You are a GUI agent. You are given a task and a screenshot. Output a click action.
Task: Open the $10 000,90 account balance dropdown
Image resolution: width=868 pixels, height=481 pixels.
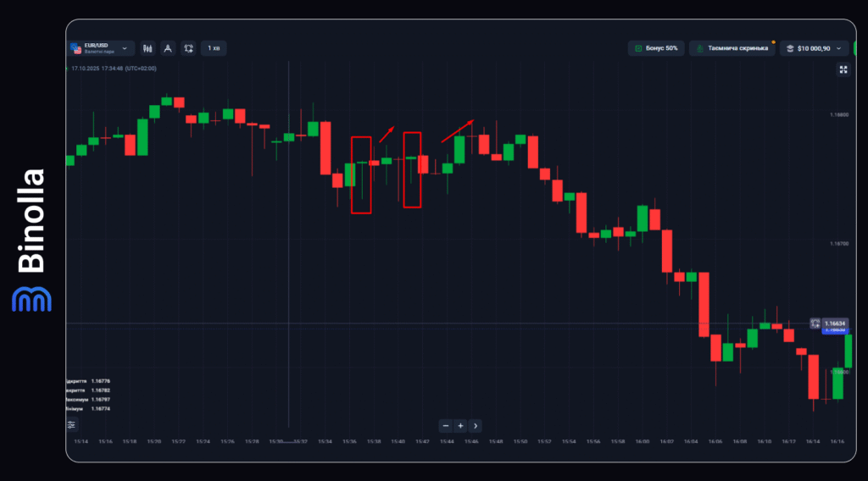tap(813, 48)
